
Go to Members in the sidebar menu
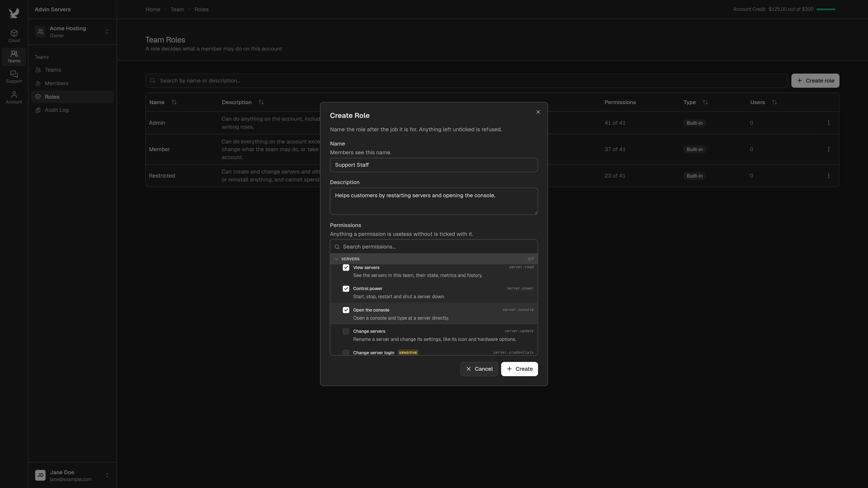pos(72,83)
